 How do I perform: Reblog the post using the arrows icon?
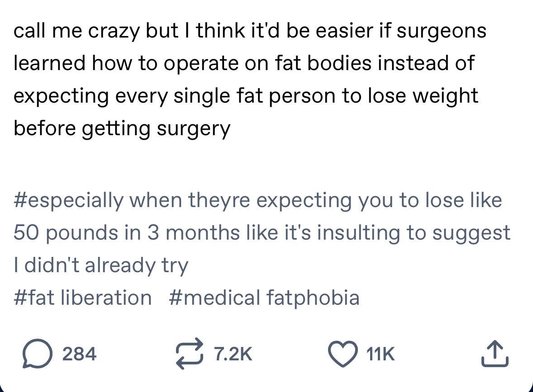pos(190,354)
